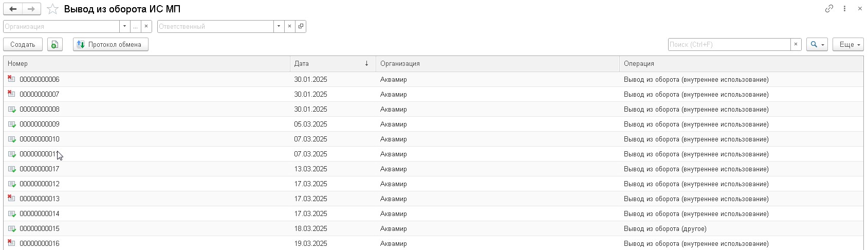Click the Организация ellipsis selection button
The height and width of the screenshot is (250, 868).
[136, 26]
